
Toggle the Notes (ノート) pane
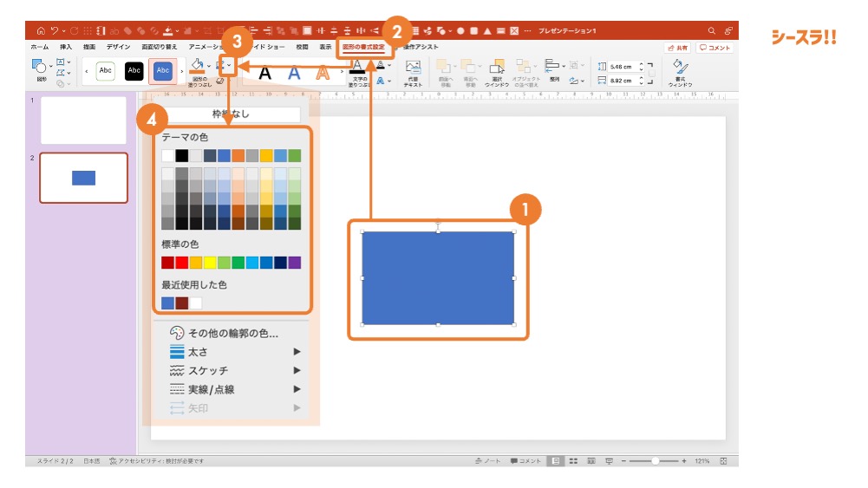tap(487, 461)
